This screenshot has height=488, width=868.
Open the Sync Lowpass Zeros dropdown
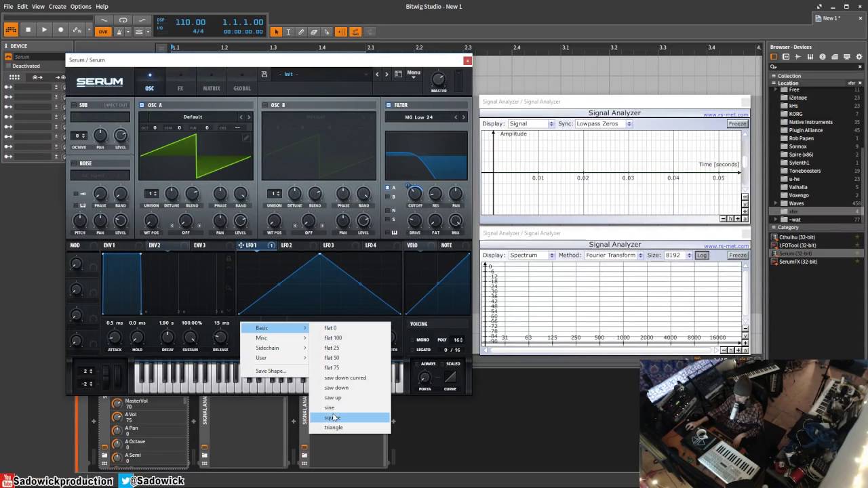[x=604, y=124]
